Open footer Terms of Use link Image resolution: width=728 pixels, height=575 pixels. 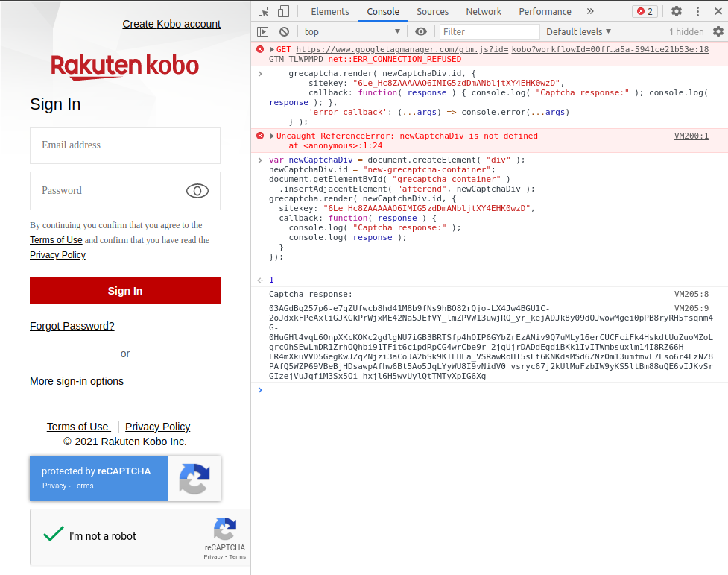78,427
